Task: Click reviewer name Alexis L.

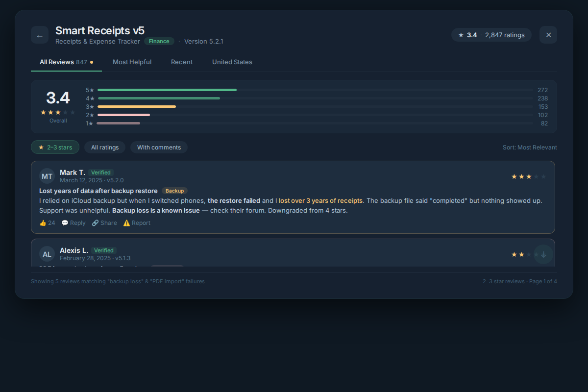Action: (x=74, y=250)
